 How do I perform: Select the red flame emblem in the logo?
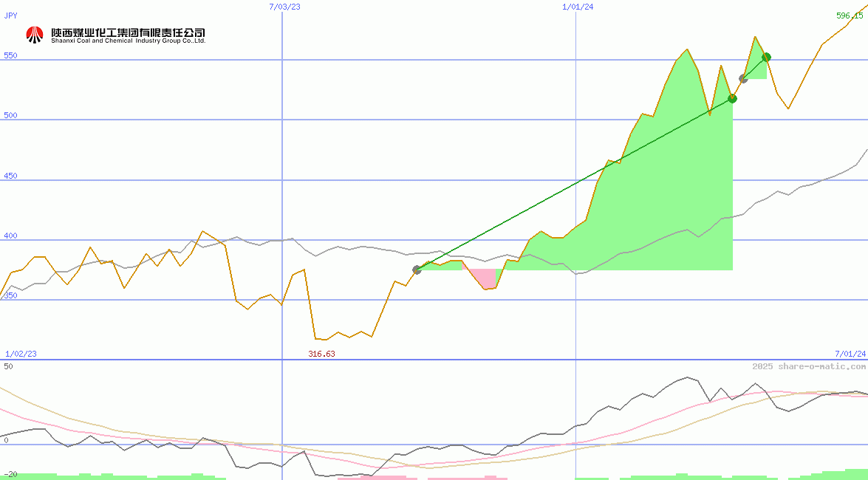33,33
